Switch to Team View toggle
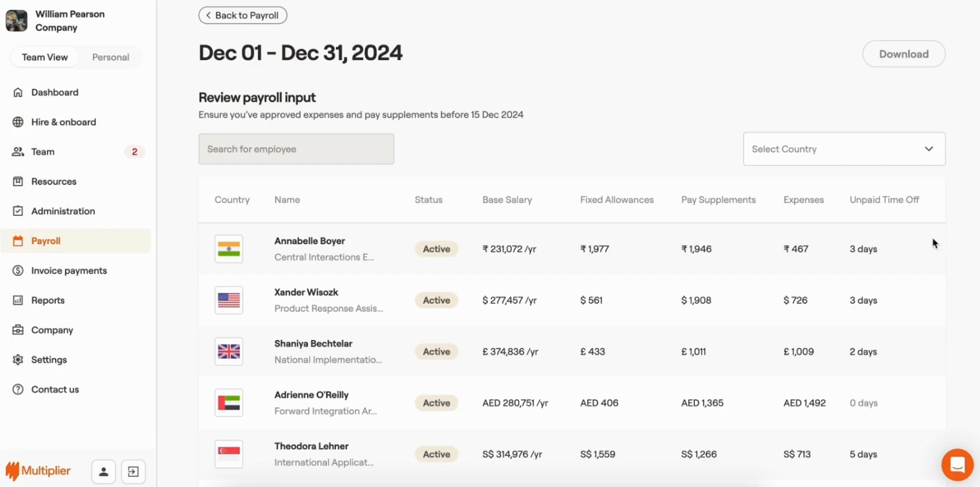The image size is (980, 487). 45,57
